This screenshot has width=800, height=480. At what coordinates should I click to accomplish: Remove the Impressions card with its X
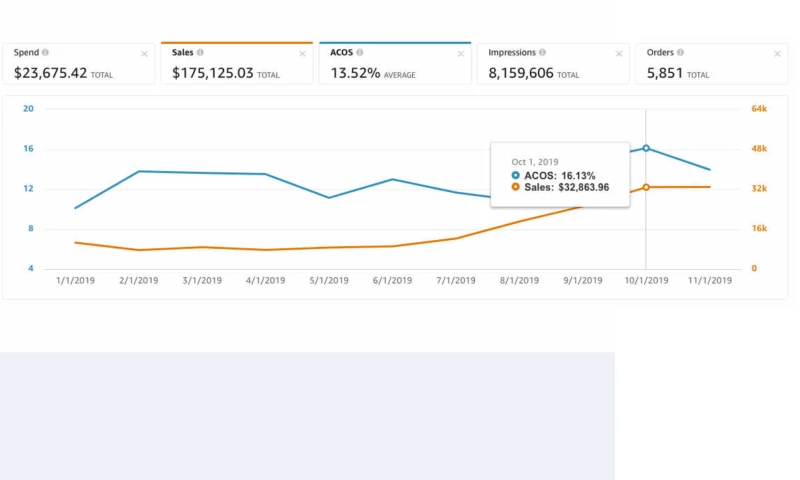point(619,54)
